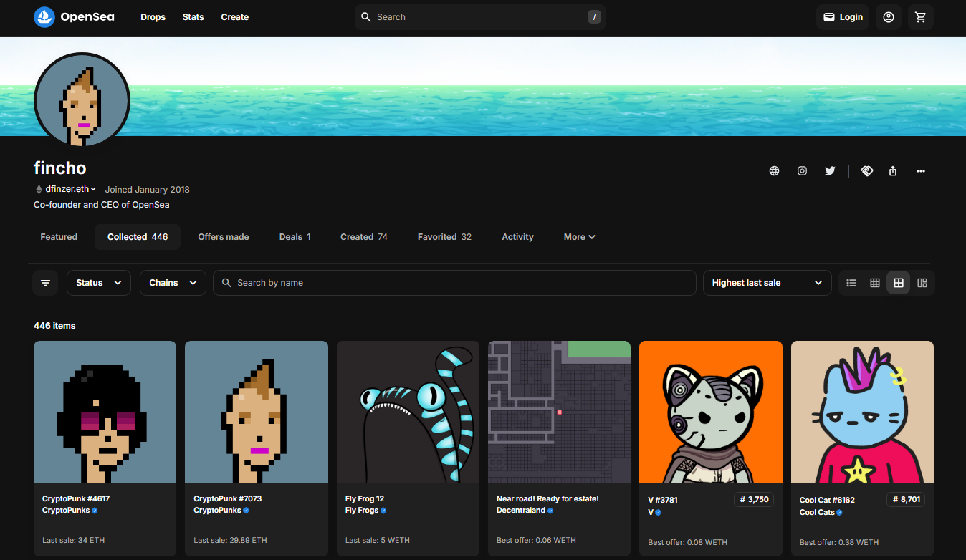Click the CryptoPunk #7073 title text
This screenshot has width=966, height=560.
point(227,498)
